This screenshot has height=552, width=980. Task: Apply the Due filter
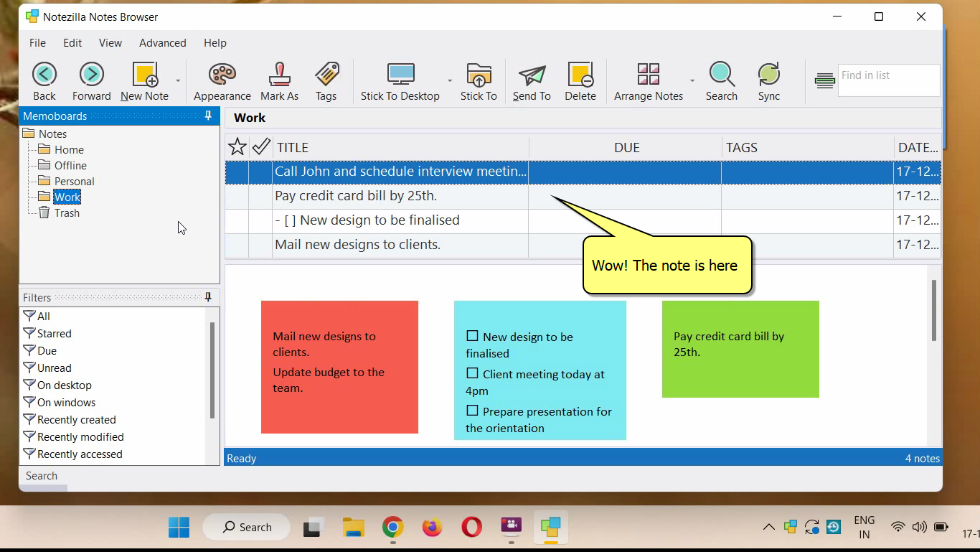tap(40, 350)
